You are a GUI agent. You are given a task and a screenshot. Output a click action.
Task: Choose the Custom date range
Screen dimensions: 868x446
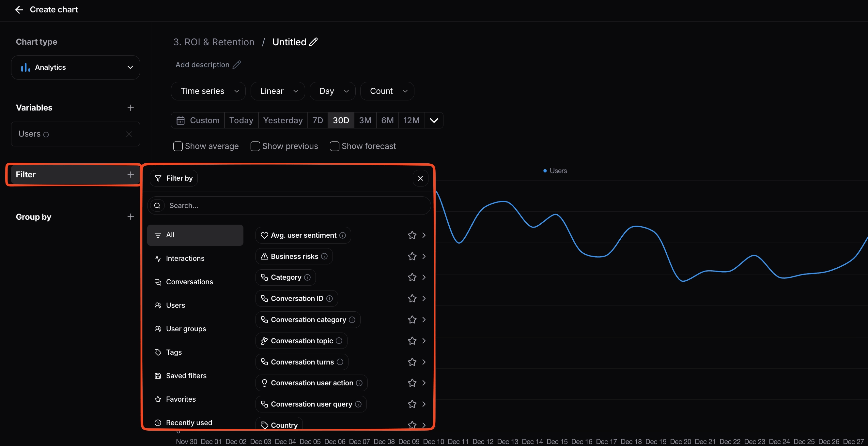198,120
